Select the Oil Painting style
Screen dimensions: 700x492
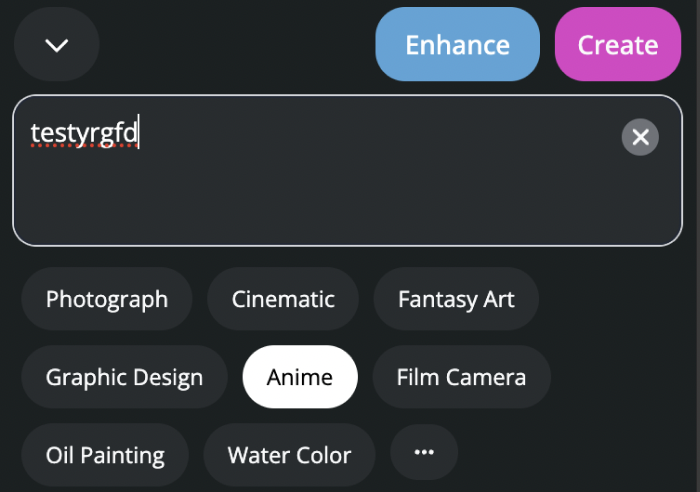(x=105, y=455)
